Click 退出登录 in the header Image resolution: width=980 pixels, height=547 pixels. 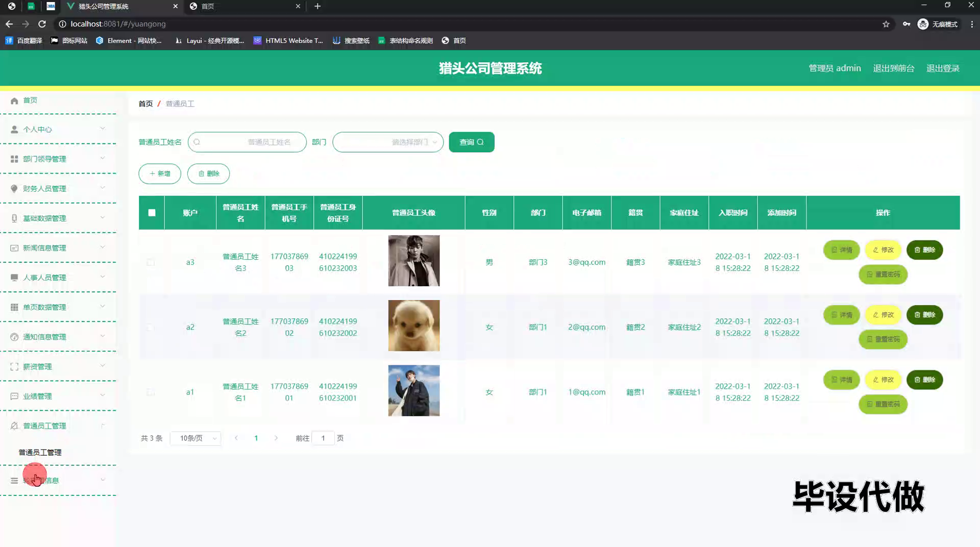click(943, 68)
